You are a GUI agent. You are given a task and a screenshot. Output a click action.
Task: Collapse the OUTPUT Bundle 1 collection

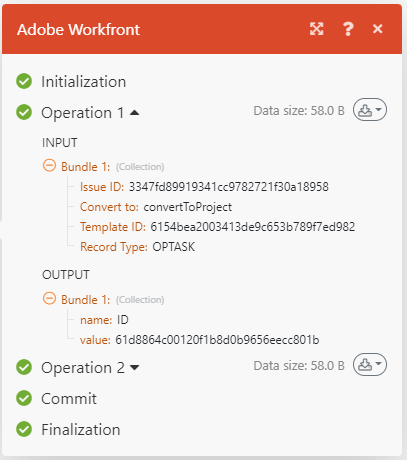tap(49, 299)
